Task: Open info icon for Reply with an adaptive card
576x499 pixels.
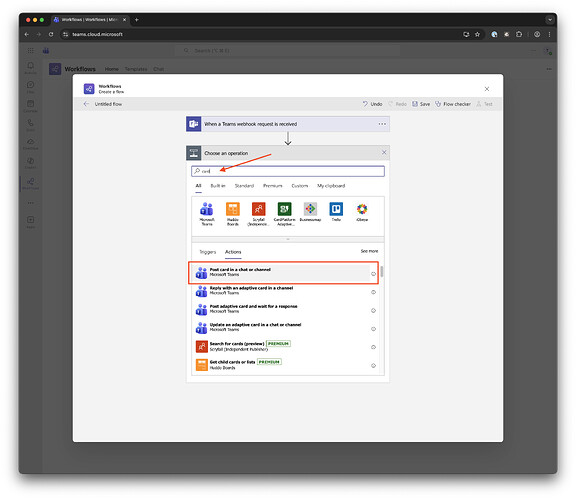Action: click(x=373, y=292)
